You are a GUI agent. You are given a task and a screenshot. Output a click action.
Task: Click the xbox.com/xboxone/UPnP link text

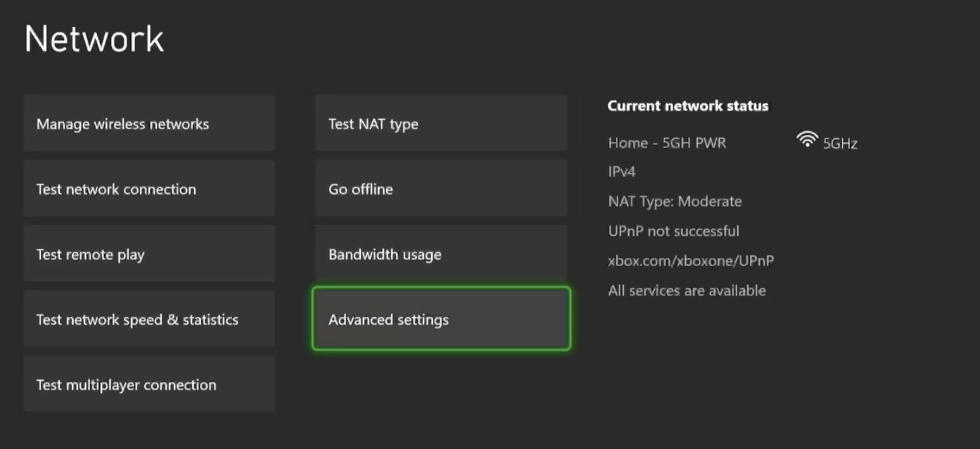click(690, 261)
